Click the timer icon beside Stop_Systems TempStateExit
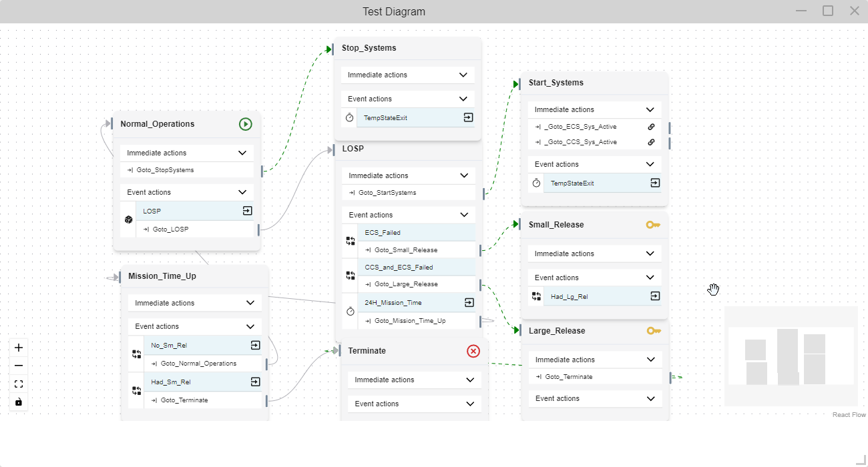This screenshot has width=868, height=467. tap(350, 117)
